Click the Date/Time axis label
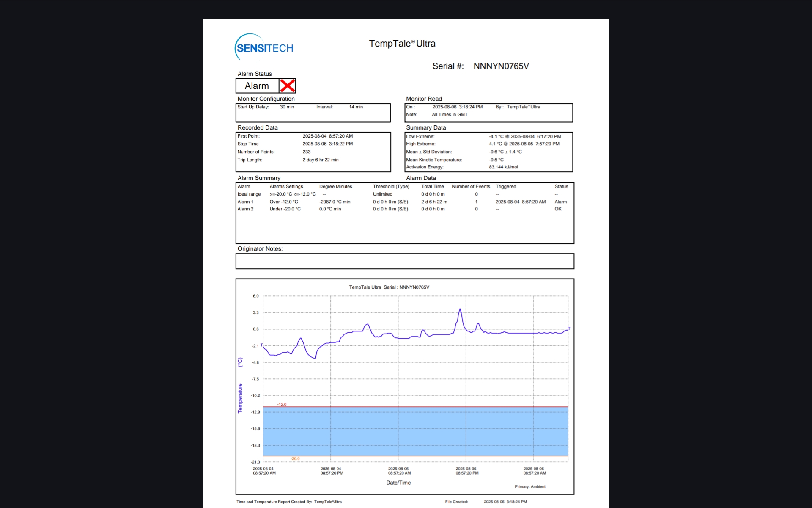Image resolution: width=812 pixels, height=508 pixels. (398, 483)
